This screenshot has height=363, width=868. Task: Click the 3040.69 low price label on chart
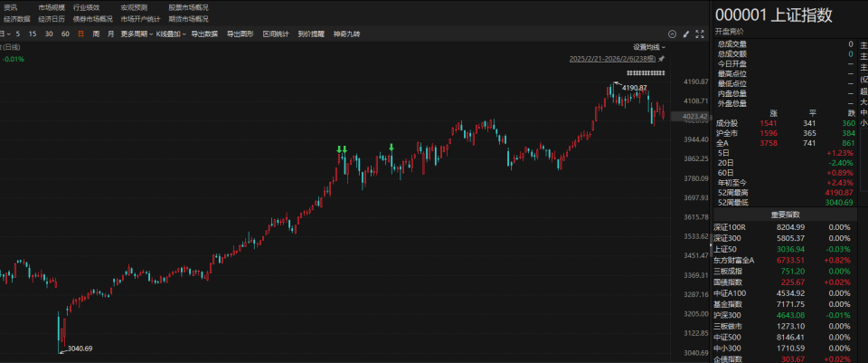pos(80,349)
